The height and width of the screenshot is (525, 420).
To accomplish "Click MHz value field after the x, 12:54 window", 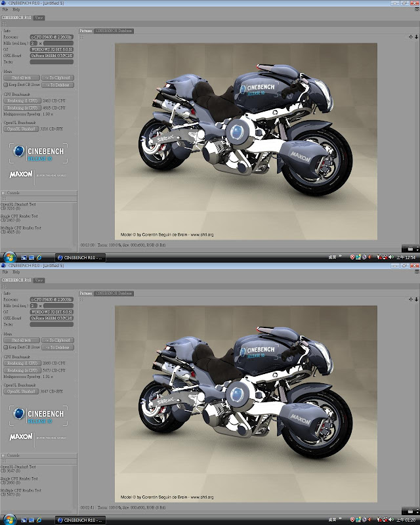I will tap(58, 43).
